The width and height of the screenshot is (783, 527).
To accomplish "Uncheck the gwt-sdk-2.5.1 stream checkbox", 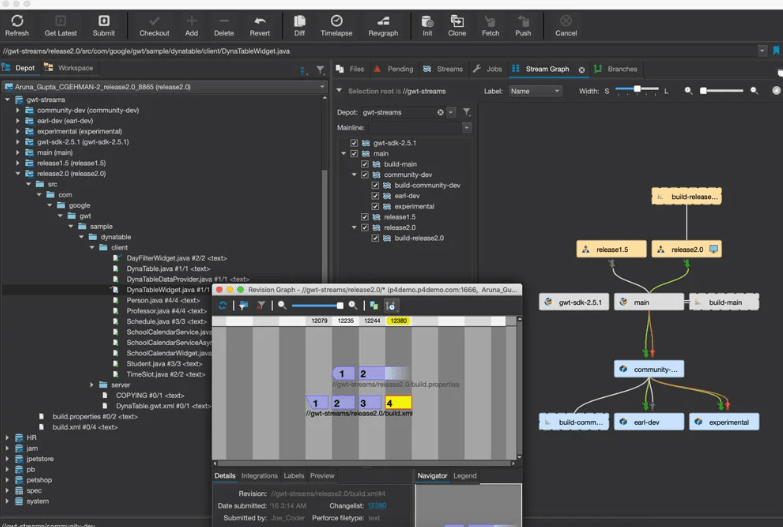I will click(x=353, y=143).
